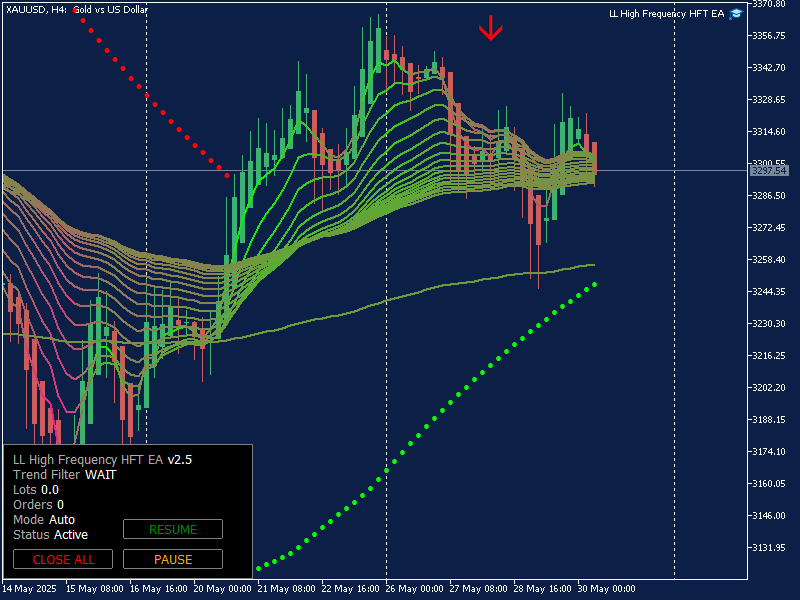Click the RESUME button in EA panel
The width and height of the screenshot is (800, 600).
pos(173,529)
